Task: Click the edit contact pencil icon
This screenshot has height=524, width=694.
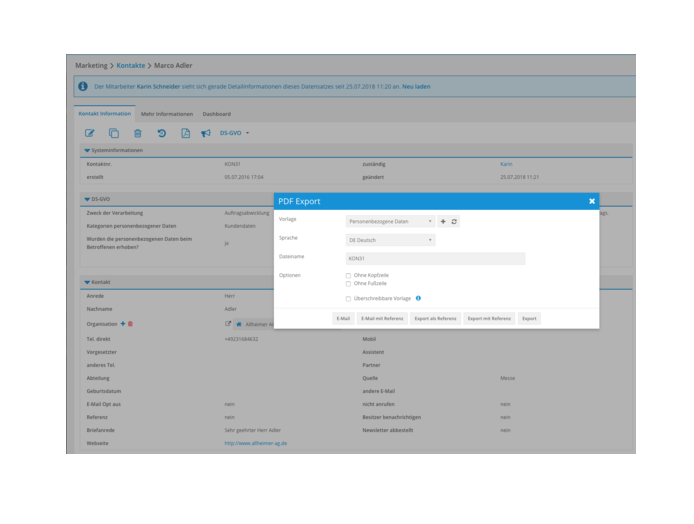Action: pyautogui.click(x=89, y=133)
